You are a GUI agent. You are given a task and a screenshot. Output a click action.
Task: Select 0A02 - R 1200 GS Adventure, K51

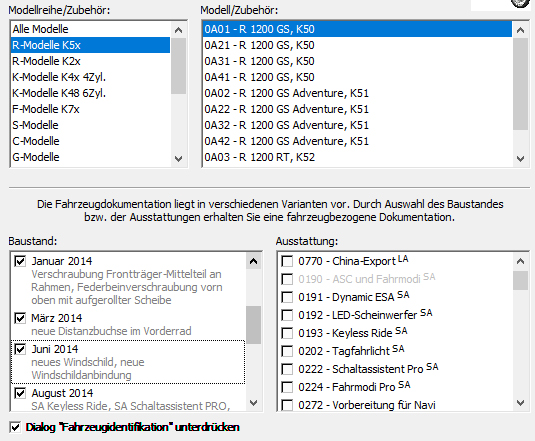(x=357, y=93)
